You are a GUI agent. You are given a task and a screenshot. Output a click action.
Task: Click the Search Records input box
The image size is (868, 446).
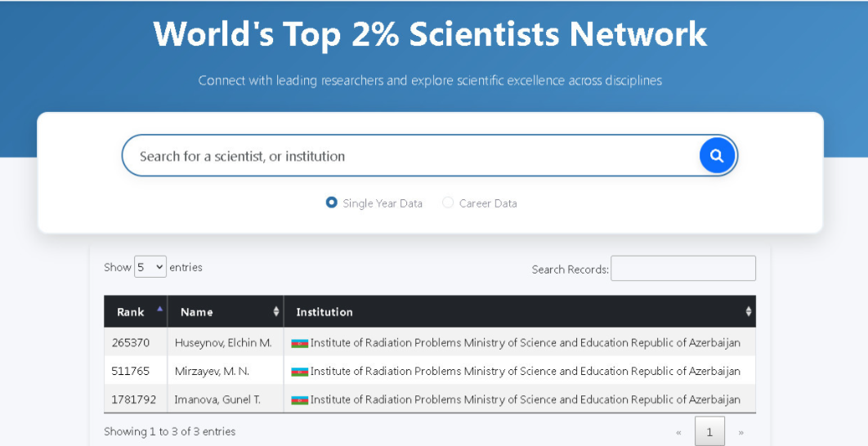[682, 269]
